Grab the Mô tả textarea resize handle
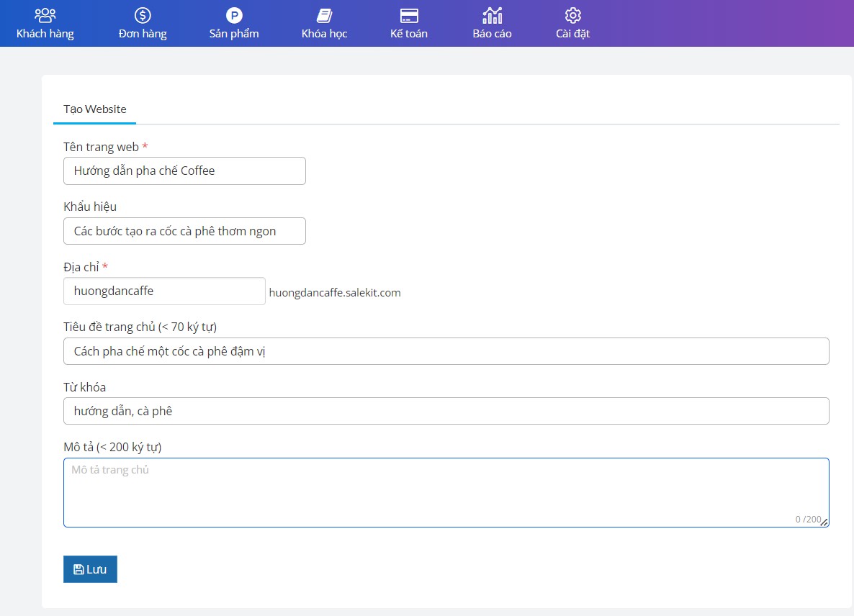The height and width of the screenshot is (616, 854). pos(824,522)
